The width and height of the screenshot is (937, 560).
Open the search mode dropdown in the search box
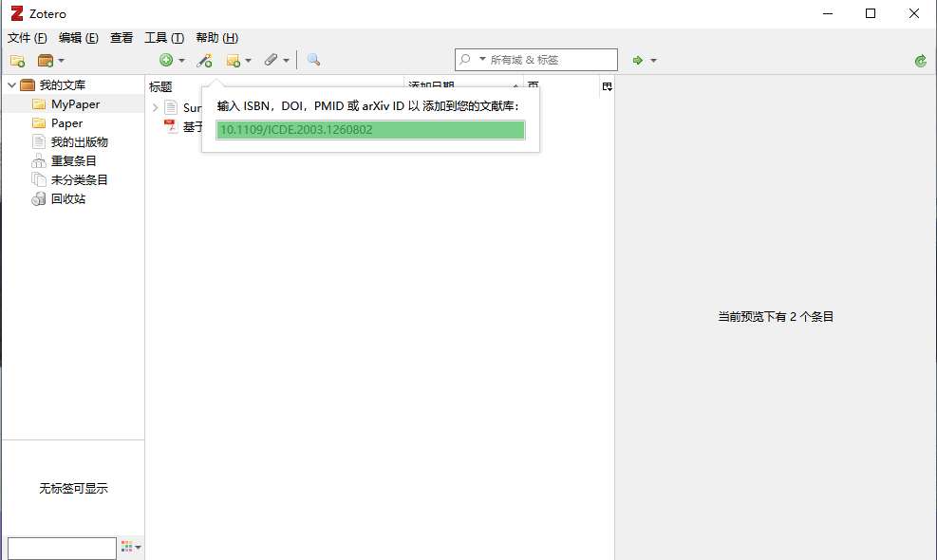[482, 59]
